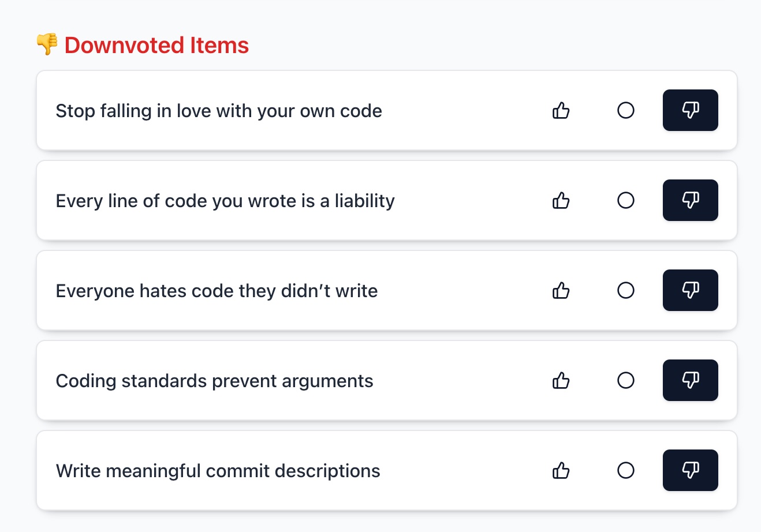
Task: Upvote 'Coding standards prevent arguments'
Action: pyautogui.click(x=561, y=380)
